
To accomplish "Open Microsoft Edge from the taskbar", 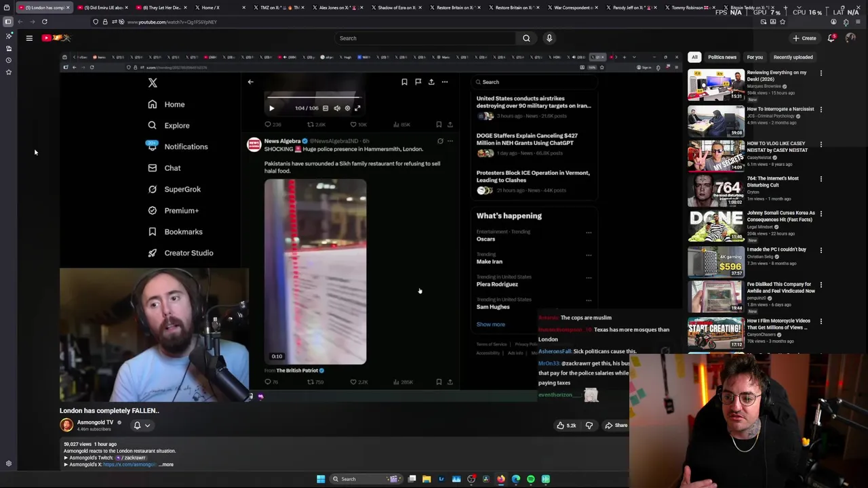I will (x=516, y=479).
